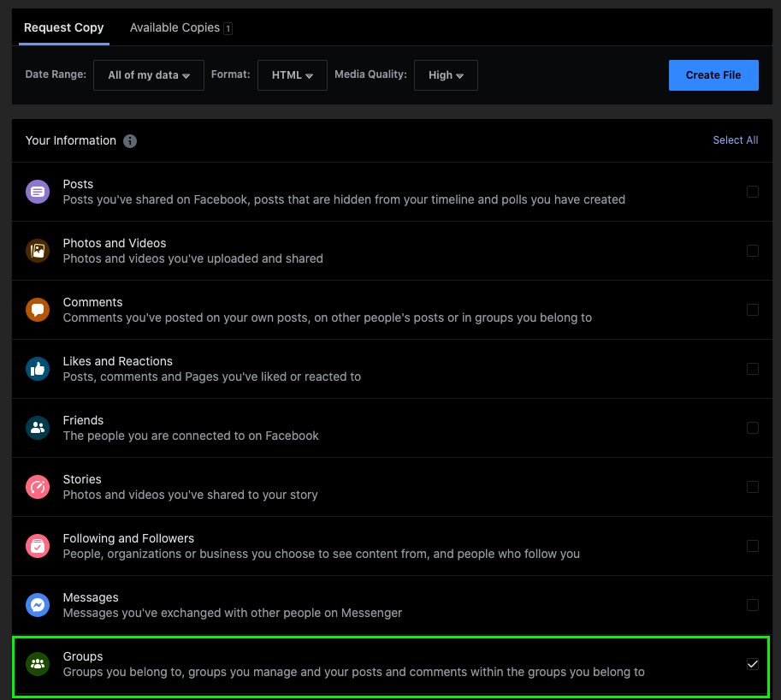This screenshot has height=700, width=781.
Task: Click 'Messages you've exchanged with other people' description
Action: click(232, 613)
